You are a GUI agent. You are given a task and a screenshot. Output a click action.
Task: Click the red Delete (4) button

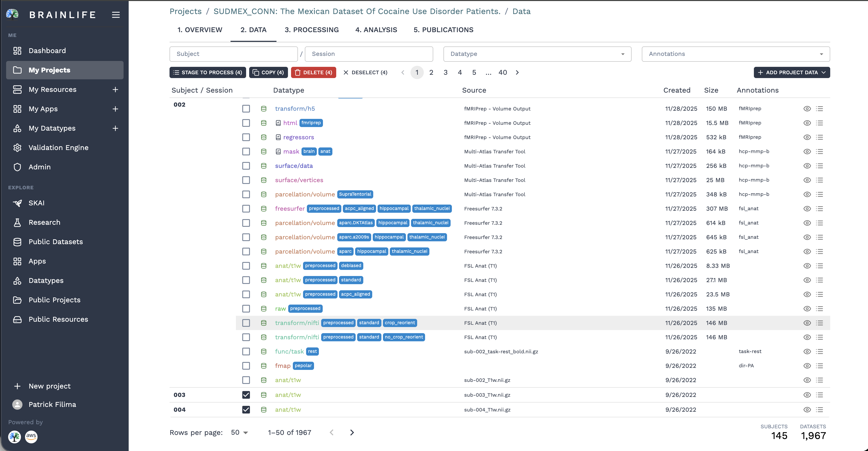pos(313,72)
